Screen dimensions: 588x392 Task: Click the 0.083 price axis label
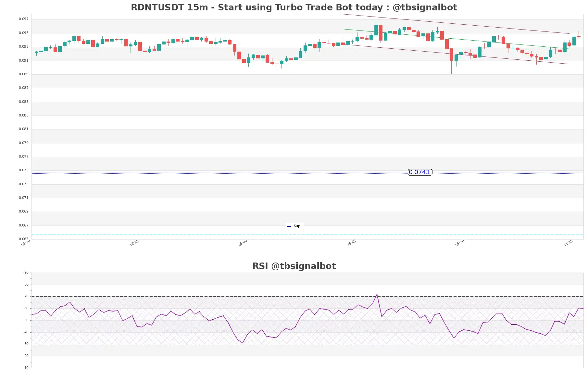(x=23, y=115)
